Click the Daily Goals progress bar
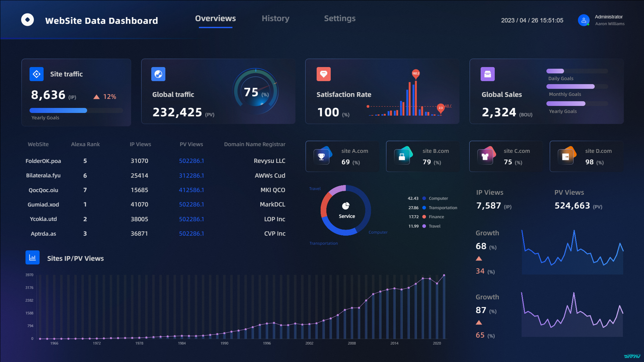Viewport: 644px width, 362px height. (577, 71)
